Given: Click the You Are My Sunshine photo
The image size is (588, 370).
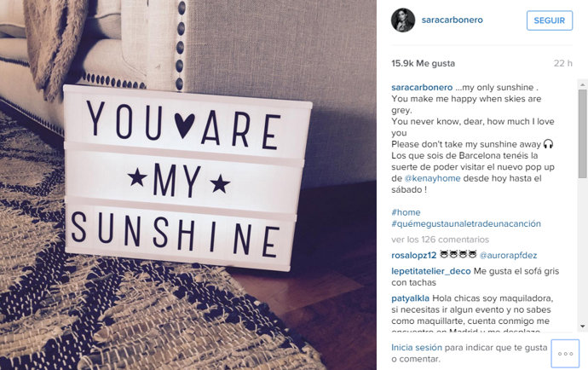Looking at the screenshot, I should (x=188, y=185).
